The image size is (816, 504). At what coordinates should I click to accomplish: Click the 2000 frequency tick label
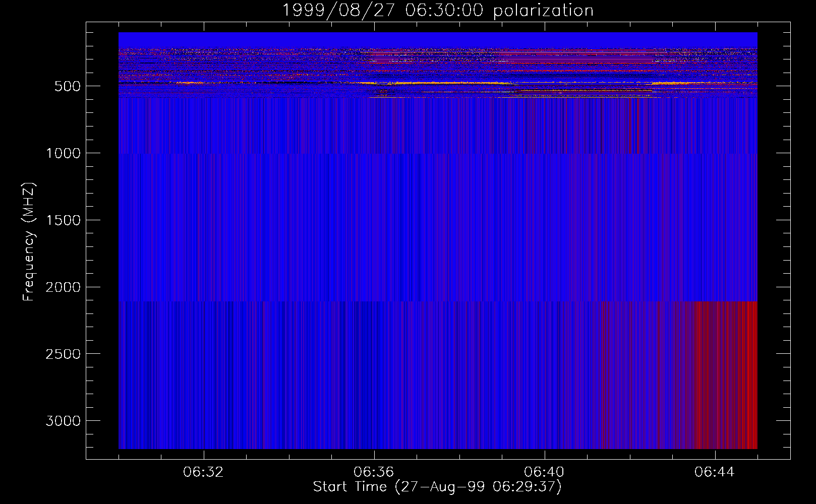[x=63, y=287]
